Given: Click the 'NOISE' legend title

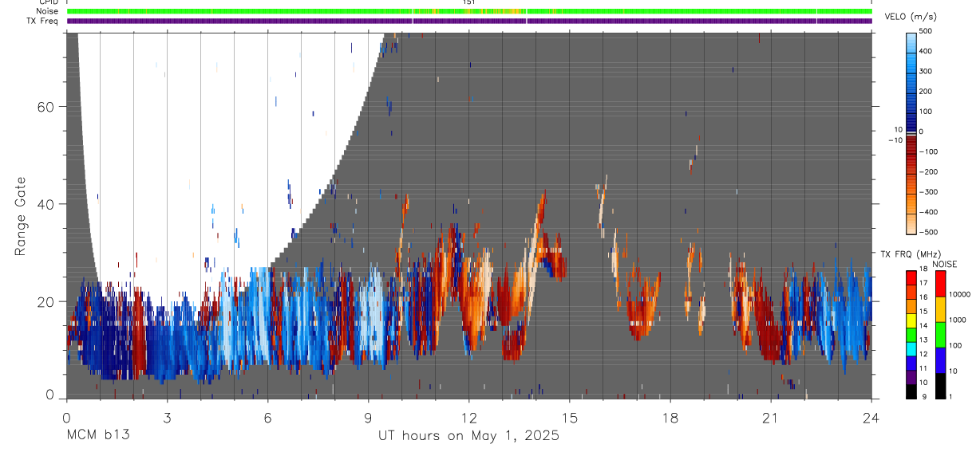Looking at the screenshot, I should tap(944, 264).
